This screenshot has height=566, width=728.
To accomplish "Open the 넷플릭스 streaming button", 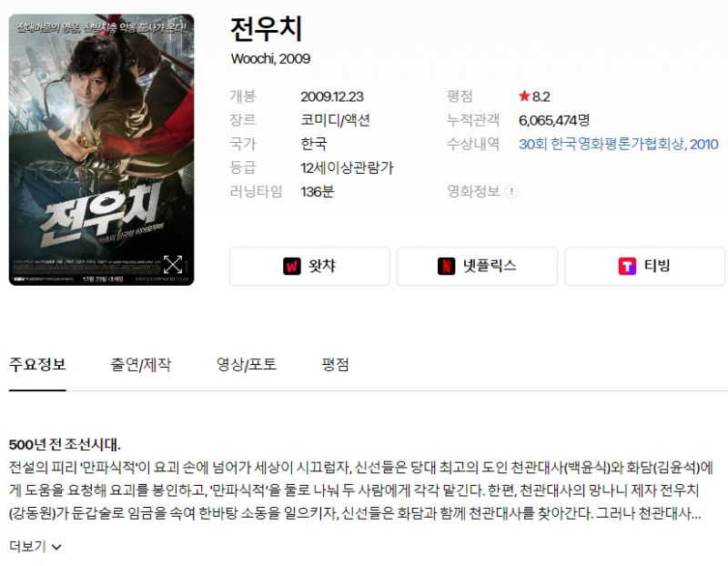I will pyautogui.click(x=477, y=266).
